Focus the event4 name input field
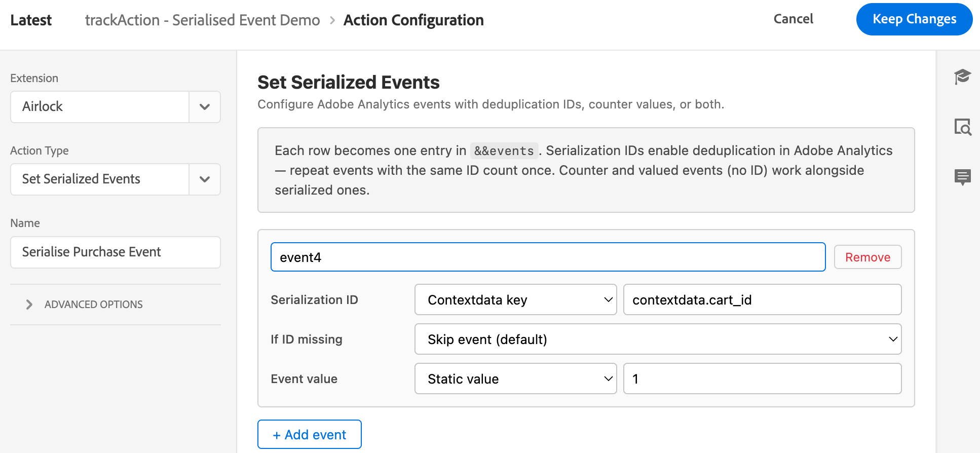Screen dimensions: 980x453 pos(548,257)
